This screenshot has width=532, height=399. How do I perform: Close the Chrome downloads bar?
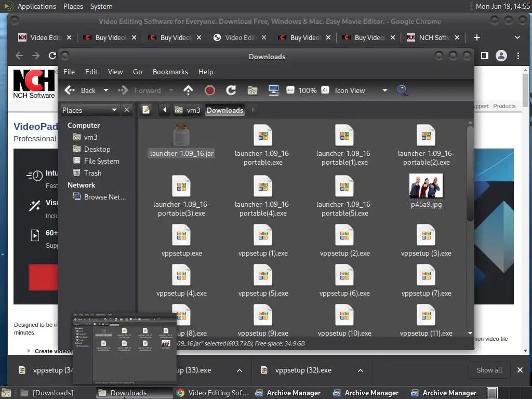(x=520, y=370)
